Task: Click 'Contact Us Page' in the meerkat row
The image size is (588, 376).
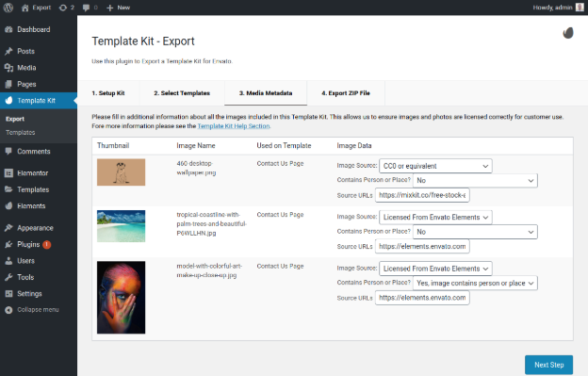Action: tap(280, 163)
